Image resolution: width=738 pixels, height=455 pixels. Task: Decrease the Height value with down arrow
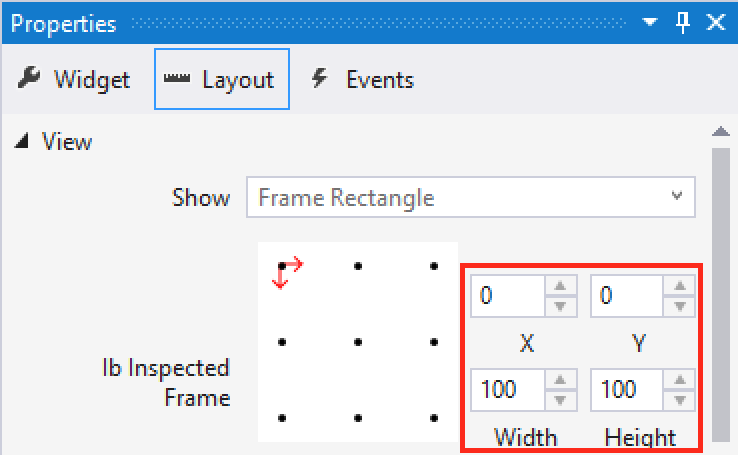tap(680, 399)
